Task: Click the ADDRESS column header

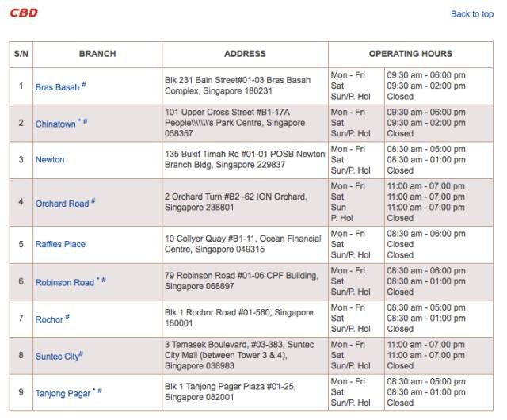Action: [x=245, y=54]
